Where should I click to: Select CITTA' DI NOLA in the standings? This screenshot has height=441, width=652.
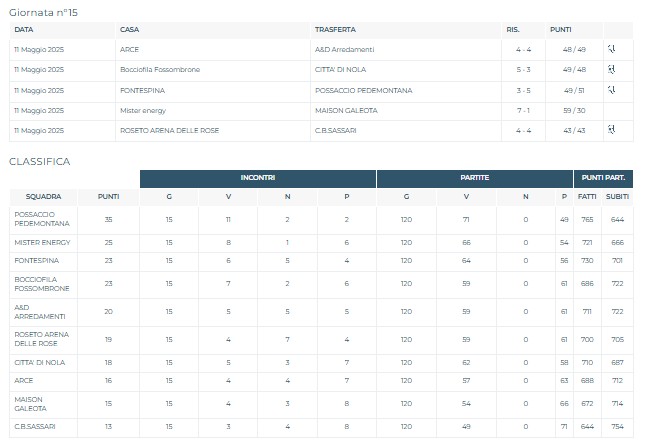(x=40, y=362)
